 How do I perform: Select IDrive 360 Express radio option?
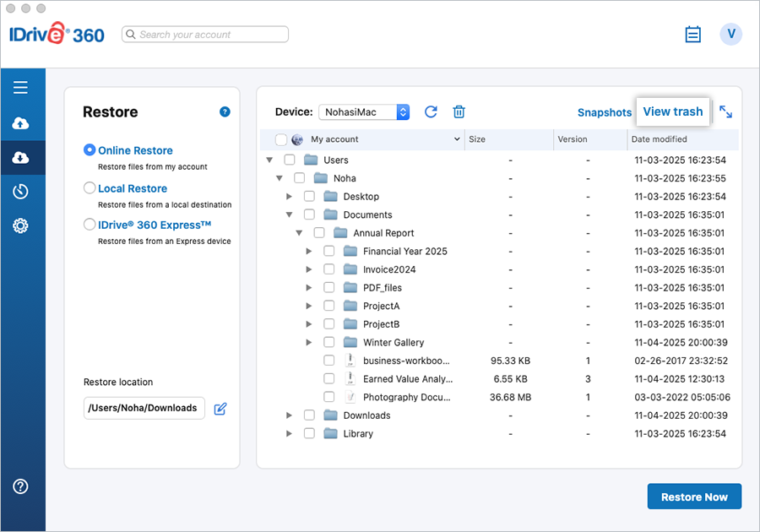tap(90, 225)
